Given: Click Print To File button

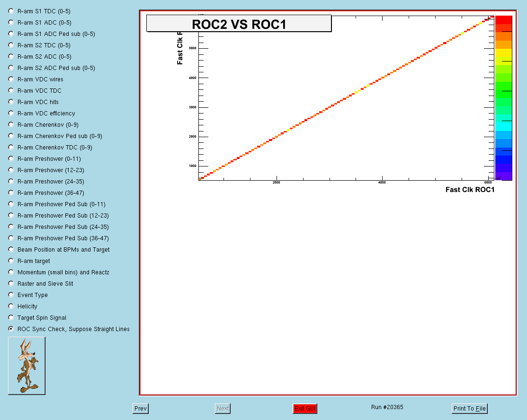Looking at the screenshot, I should click(x=470, y=409).
